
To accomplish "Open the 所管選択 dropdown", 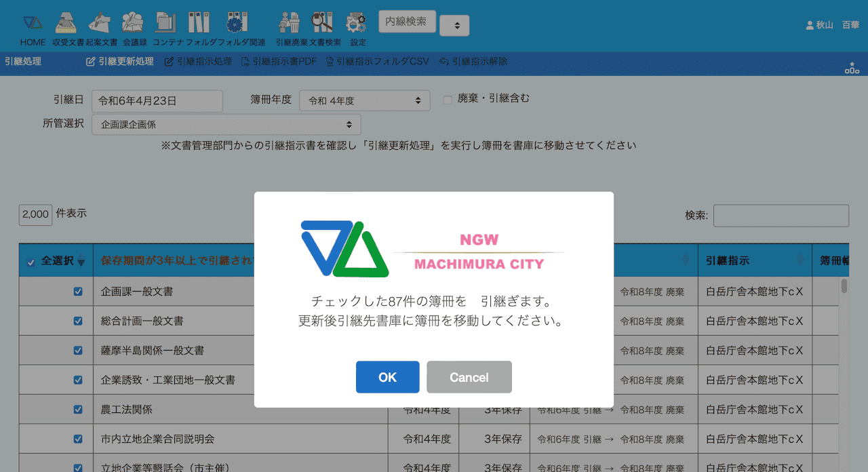I will [226, 125].
